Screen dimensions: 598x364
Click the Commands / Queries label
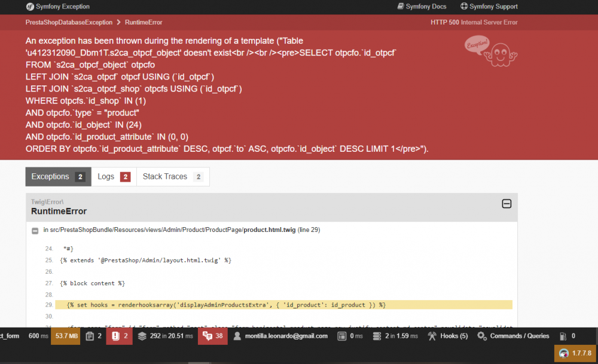pyautogui.click(x=520, y=336)
